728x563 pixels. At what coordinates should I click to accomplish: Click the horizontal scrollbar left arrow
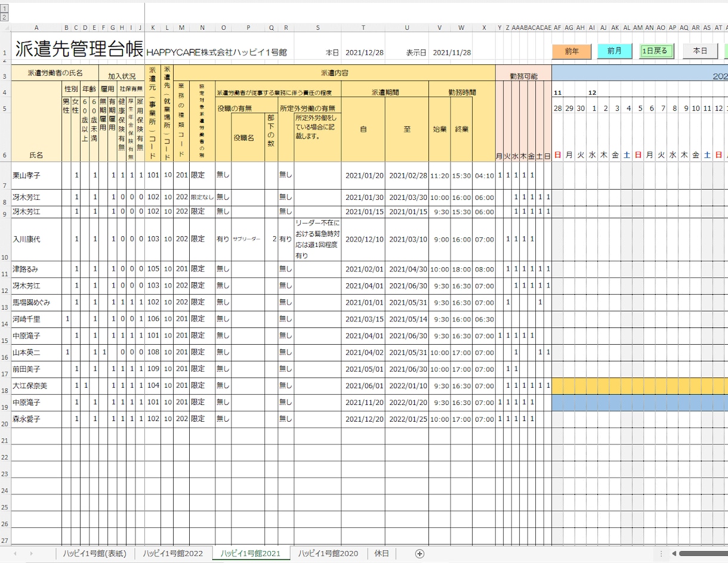(x=674, y=553)
